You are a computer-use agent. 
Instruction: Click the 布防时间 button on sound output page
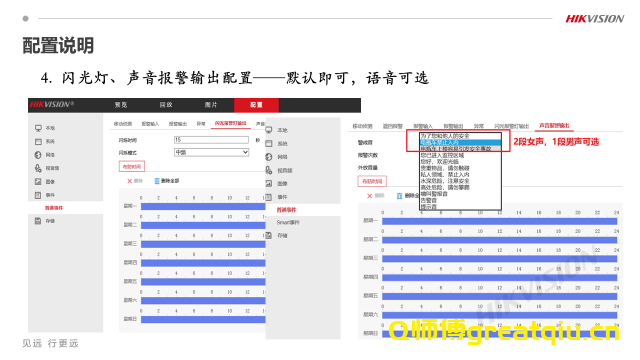click(372, 181)
